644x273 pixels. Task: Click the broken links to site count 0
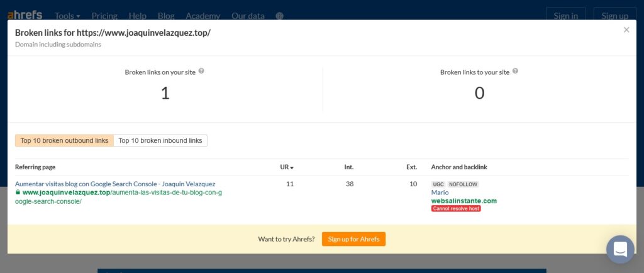(479, 93)
